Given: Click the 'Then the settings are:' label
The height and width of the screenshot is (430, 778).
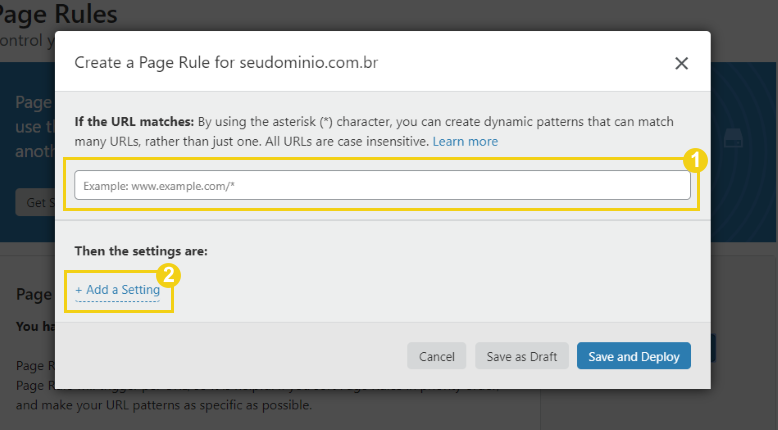Looking at the screenshot, I should pyautogui.click(x=141, y=251).
